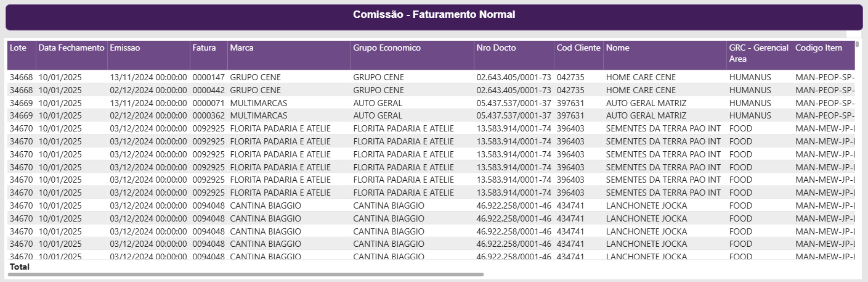The image size is (868, 282).
Task: Click the table's vertical scrollbar thumb
Action: tap(858, 44)
